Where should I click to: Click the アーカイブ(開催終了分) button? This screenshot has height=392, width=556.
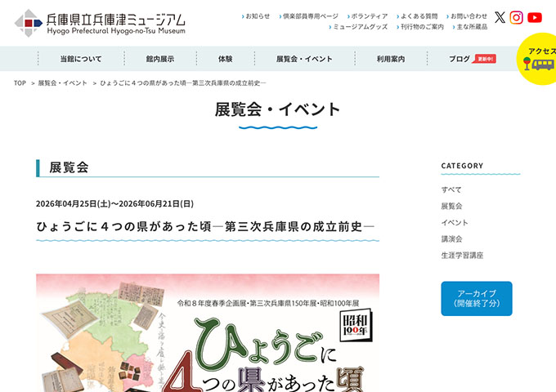tap(477, 299)
